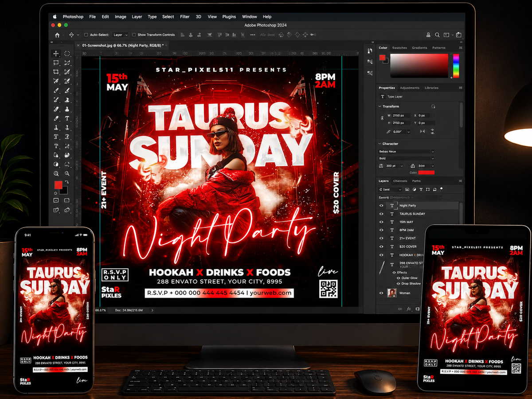Image resolution: width=532 pixels, height=399 pixels.
Task: Open the Apple menu
Action: tap(55, 16)
